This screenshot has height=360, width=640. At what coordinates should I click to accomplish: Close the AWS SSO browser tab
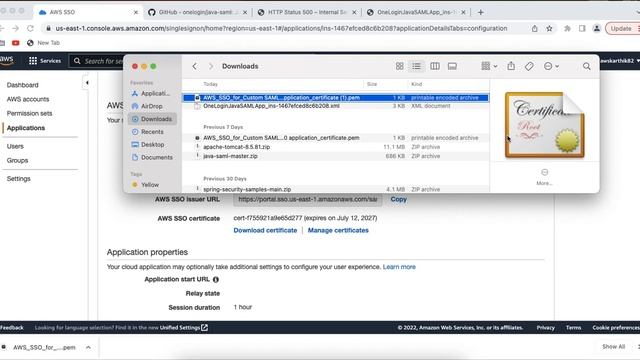point(136,12)
